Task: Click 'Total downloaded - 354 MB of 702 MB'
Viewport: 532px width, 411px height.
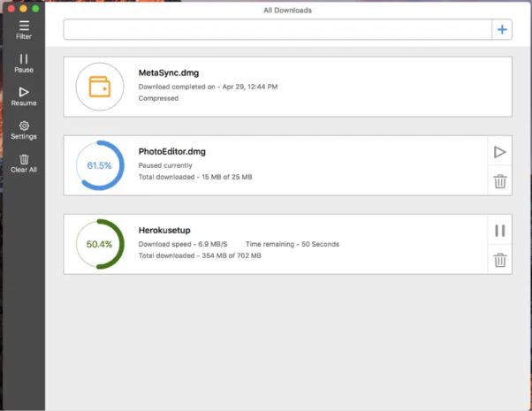Action: (200, 256)
